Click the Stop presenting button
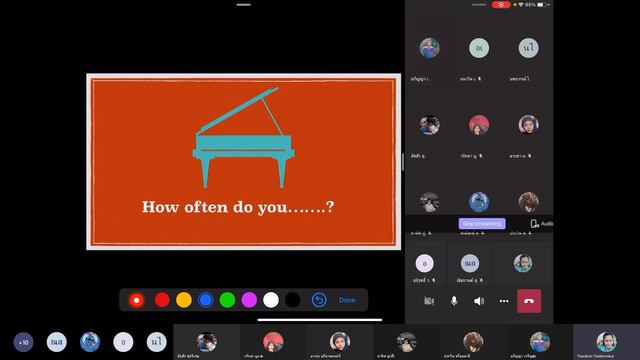This screenshot has width=640, height=360. (482, 224)
